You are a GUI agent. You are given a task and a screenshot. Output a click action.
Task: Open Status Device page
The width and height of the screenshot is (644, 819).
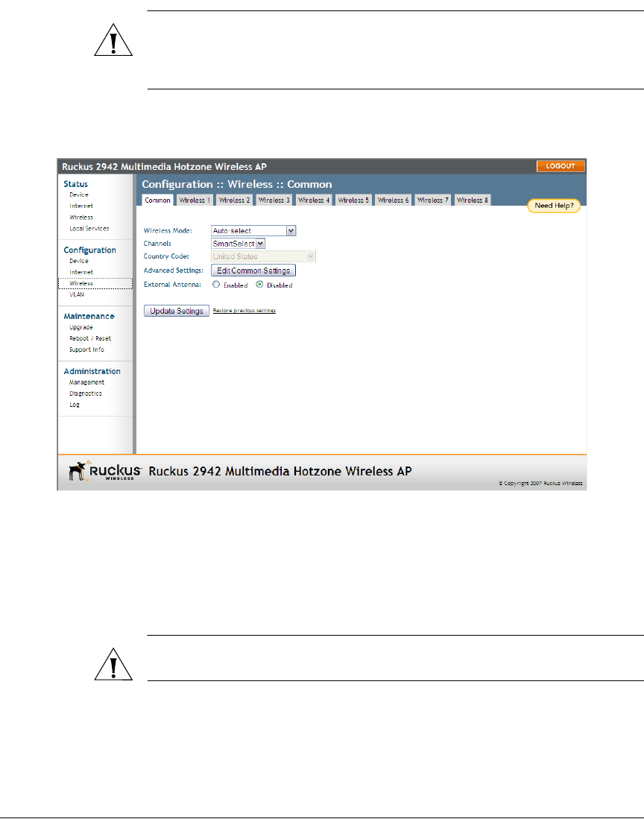tap(79, 195)
